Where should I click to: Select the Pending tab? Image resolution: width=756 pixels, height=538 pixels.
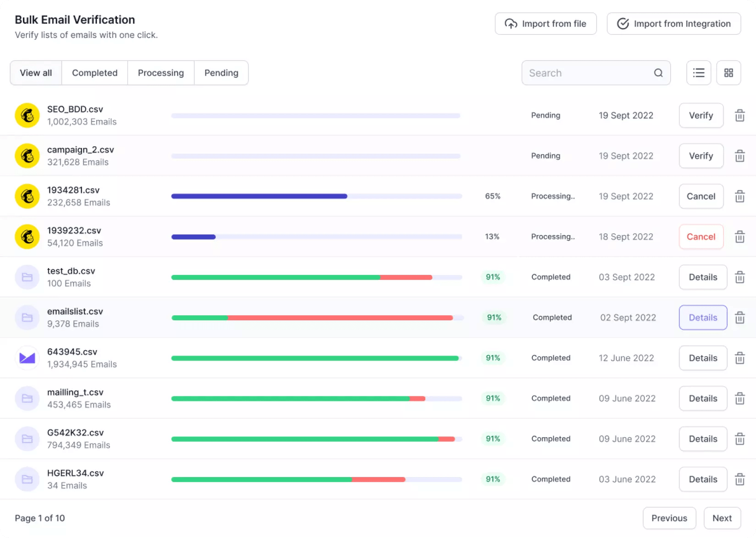tap(221, 73)
